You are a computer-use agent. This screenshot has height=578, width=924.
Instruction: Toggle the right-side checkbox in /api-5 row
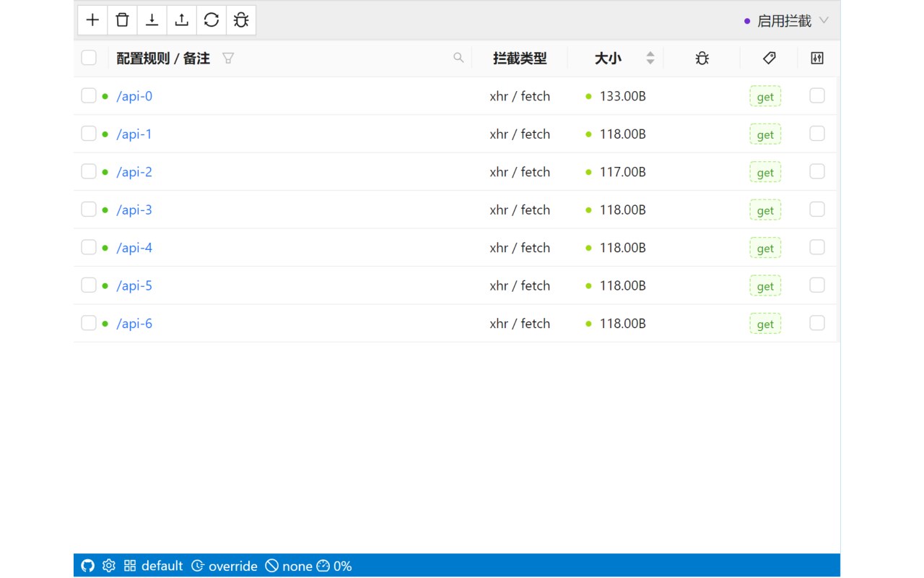(x=817, y=285)
